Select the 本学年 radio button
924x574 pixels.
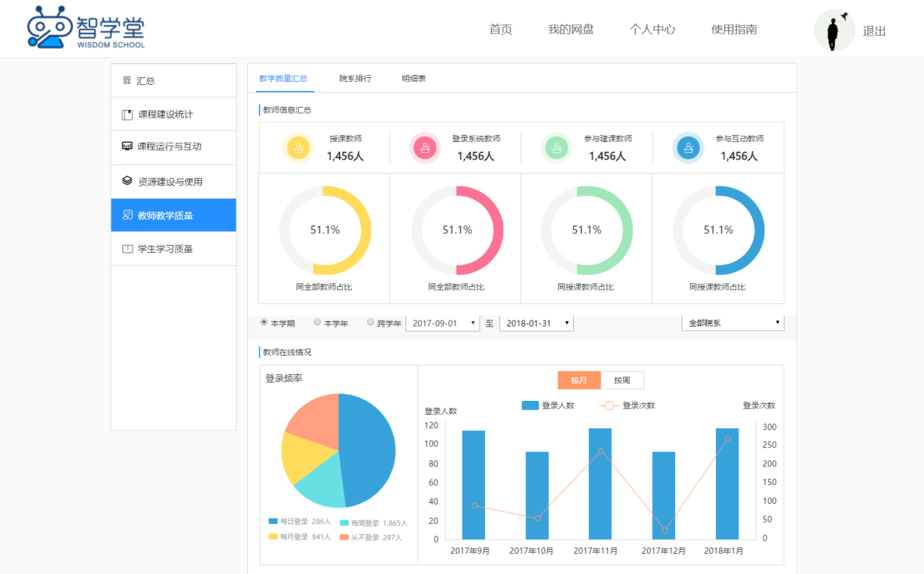click(317, 322)
